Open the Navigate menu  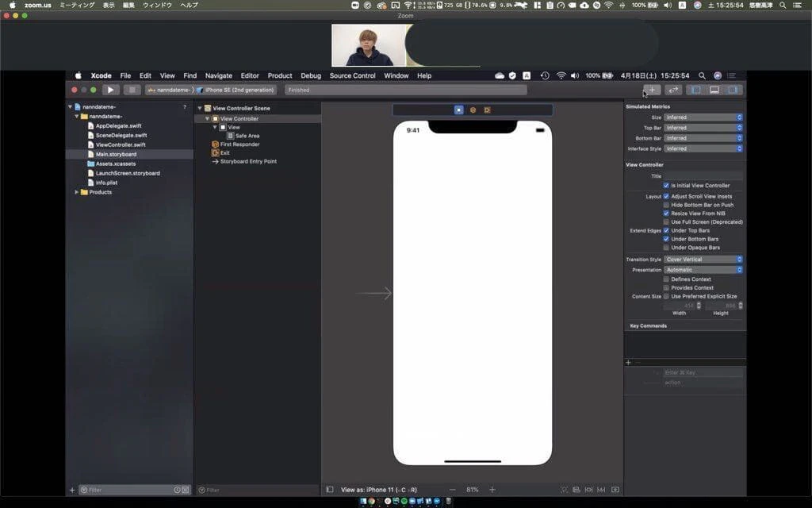coord(219,75)
